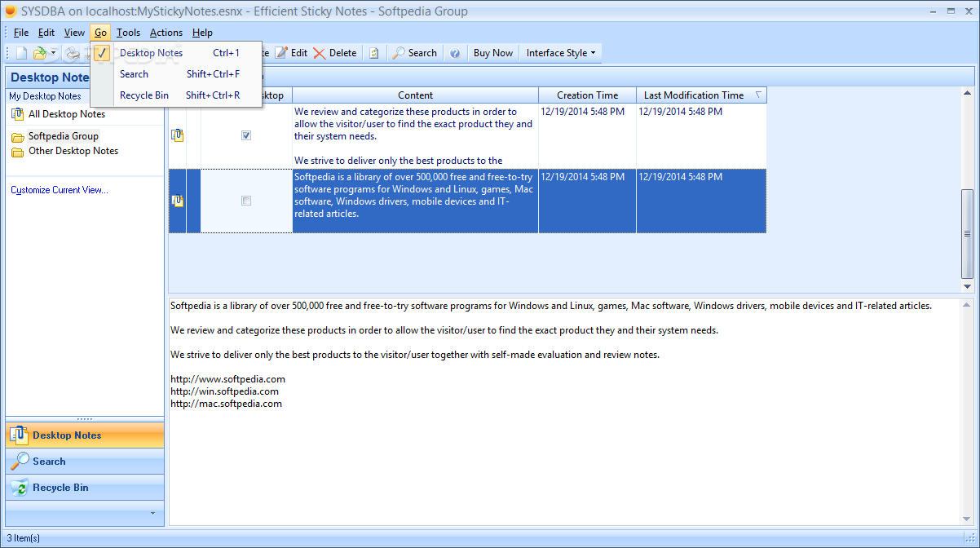Click the New document toolbar icon
The width and height of the screenshot is (980, 548).
point(22,53)
